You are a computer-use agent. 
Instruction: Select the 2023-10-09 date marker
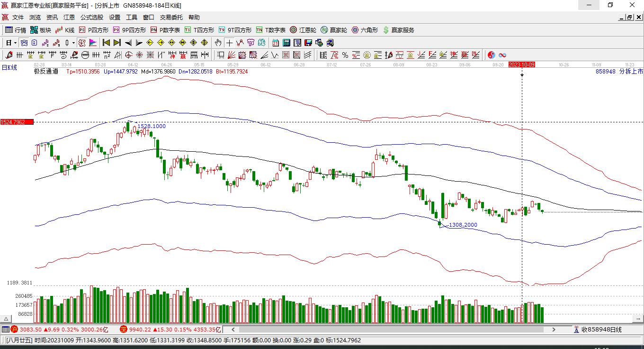point(522,64)
